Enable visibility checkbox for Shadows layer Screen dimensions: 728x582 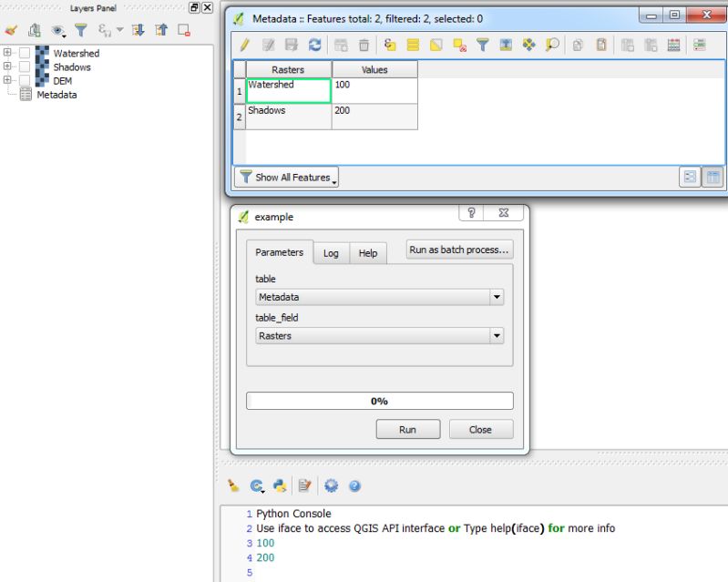click(25, 66)
